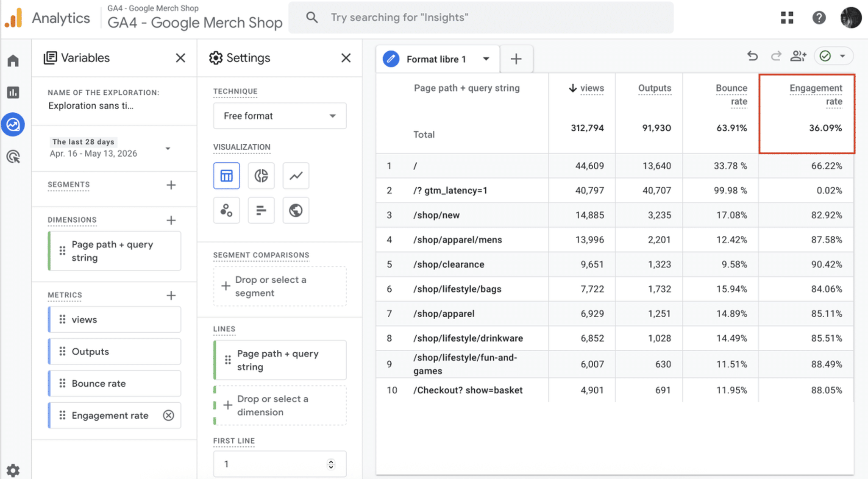Select the Line chart visualization
The image size is (868, 479).
(296, 175)
